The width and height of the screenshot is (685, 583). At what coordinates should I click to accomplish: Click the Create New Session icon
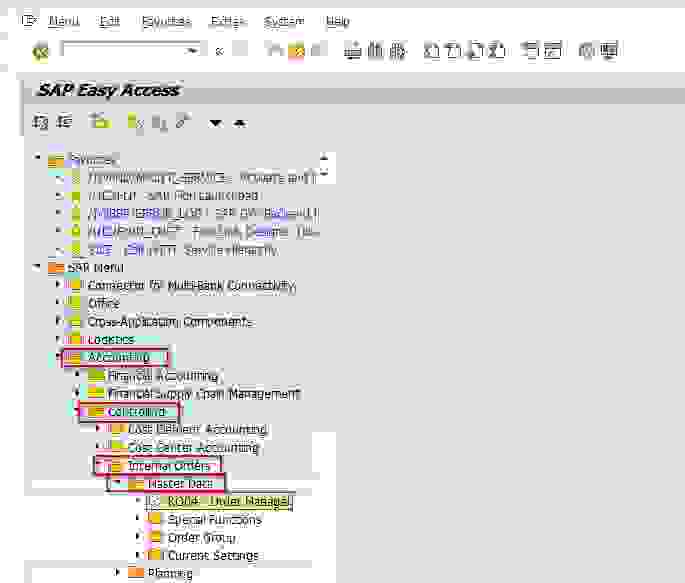point(530,51)
